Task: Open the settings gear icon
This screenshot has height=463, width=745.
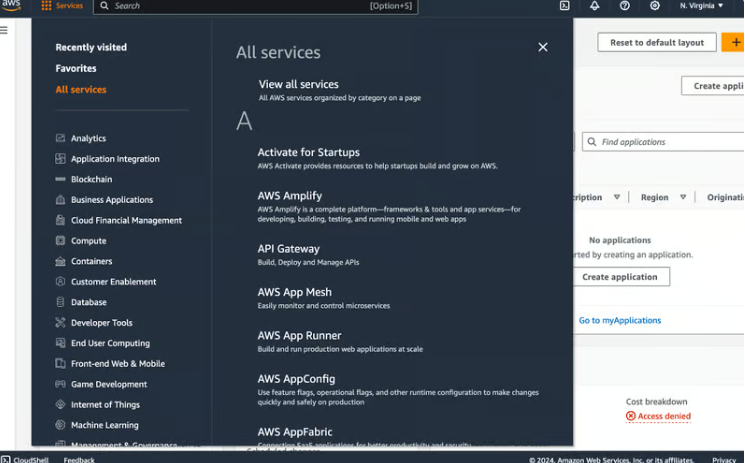Action: pyautogui.click(x=655, y=6)
